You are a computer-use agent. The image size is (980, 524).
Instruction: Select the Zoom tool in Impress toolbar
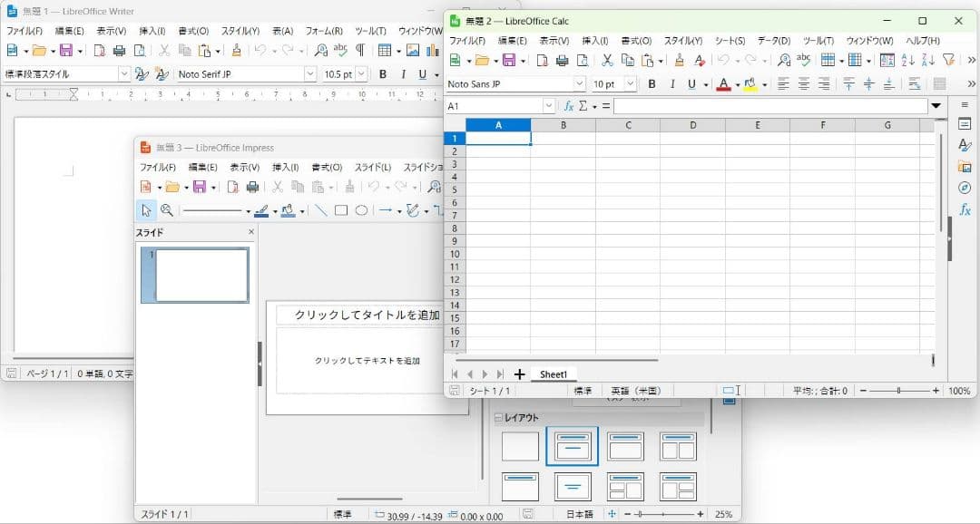coord(168,210)
